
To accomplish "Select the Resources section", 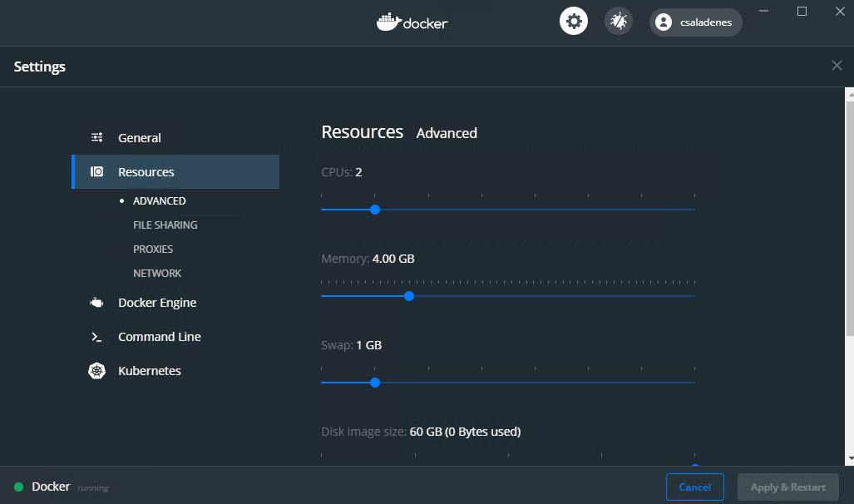I will click(175, 171).
